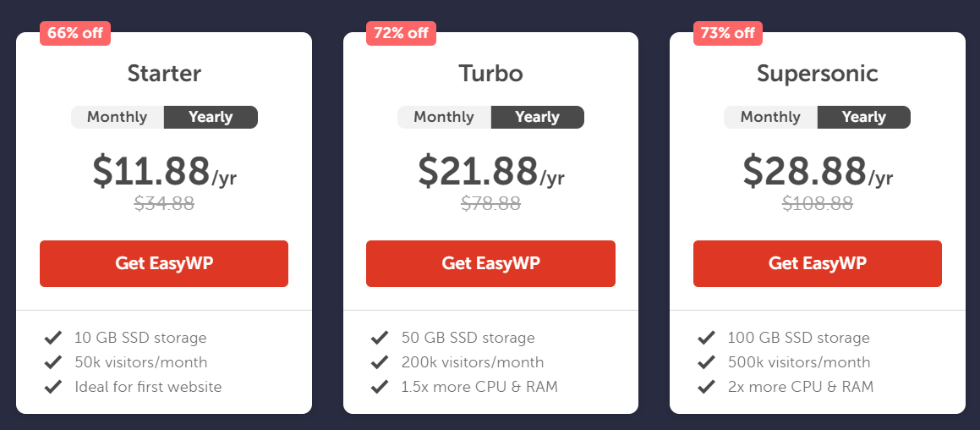Click the checkmark beside 100 GB SSD storage
The height and width of the screenshot is (430, 980).
(x=706, y=338)
